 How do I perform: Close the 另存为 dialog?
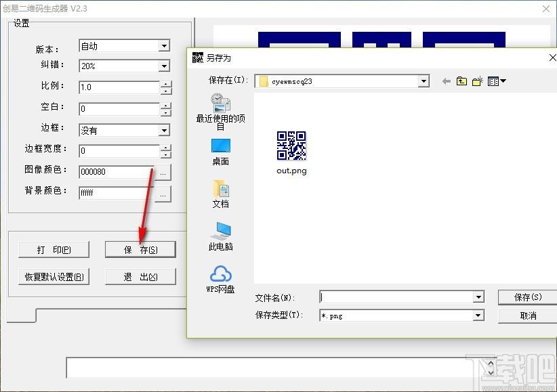pos(552,58)
